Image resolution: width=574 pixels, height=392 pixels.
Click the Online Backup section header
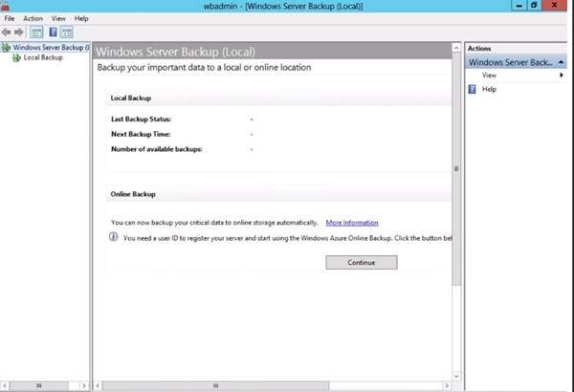tap(278, 194)
